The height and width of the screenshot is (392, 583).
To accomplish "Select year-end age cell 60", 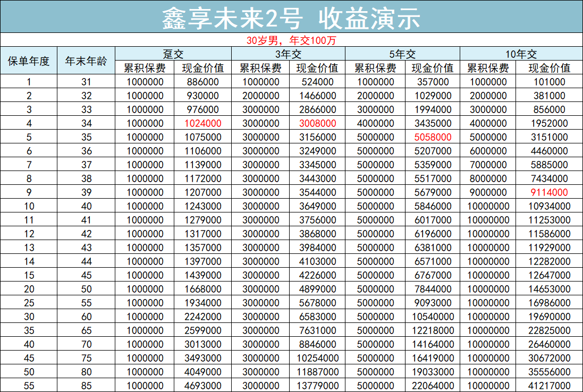I will pyautogui.click(x=86, y=317).
